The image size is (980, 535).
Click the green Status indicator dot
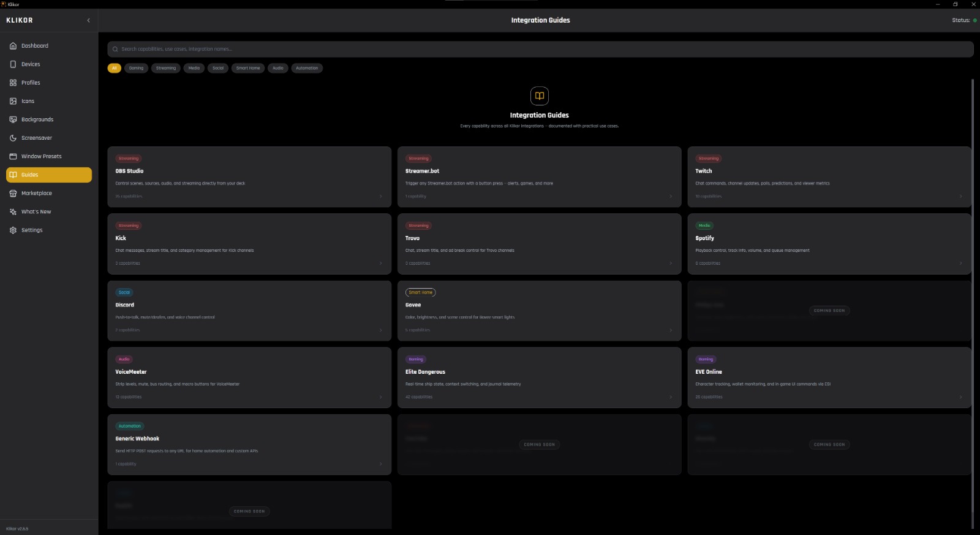coord(974,20)
